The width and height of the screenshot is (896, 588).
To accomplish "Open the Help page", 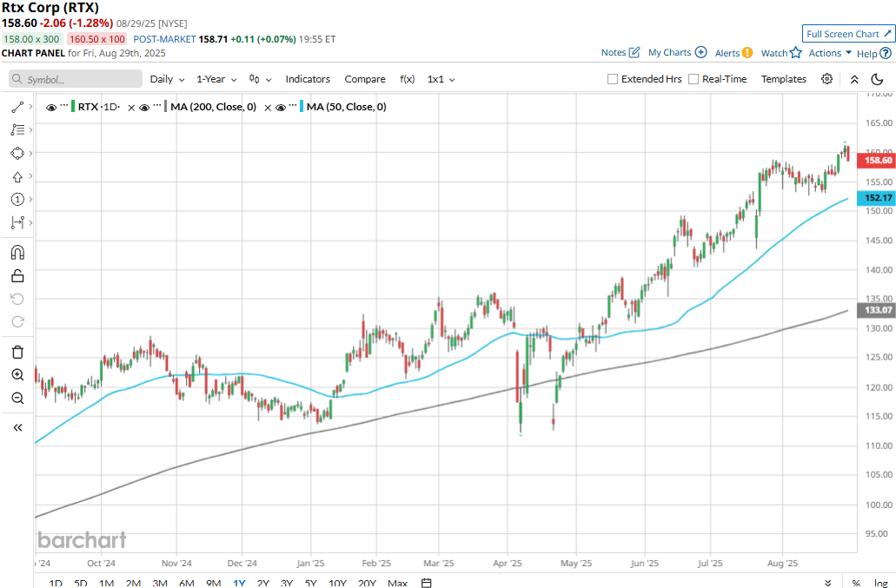I will (873, 54).
